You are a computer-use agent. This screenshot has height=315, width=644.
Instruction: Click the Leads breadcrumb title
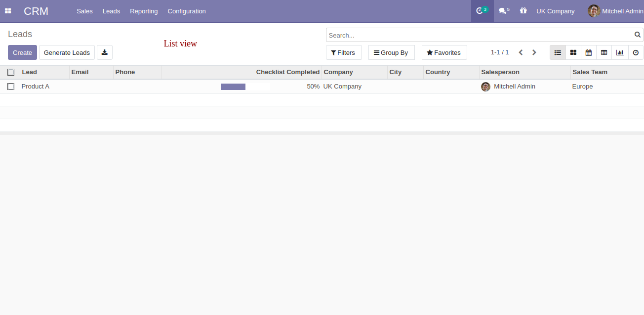point(20,34)
